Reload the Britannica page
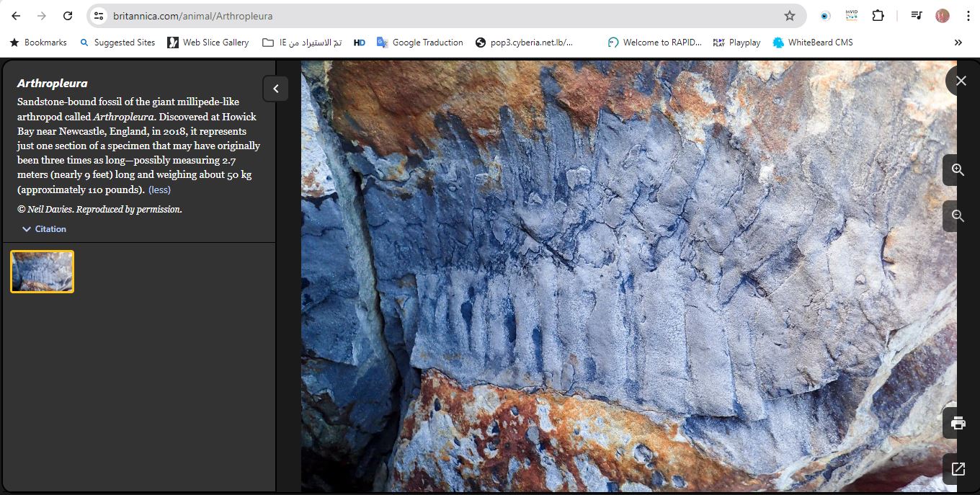 tap(67, 16)
